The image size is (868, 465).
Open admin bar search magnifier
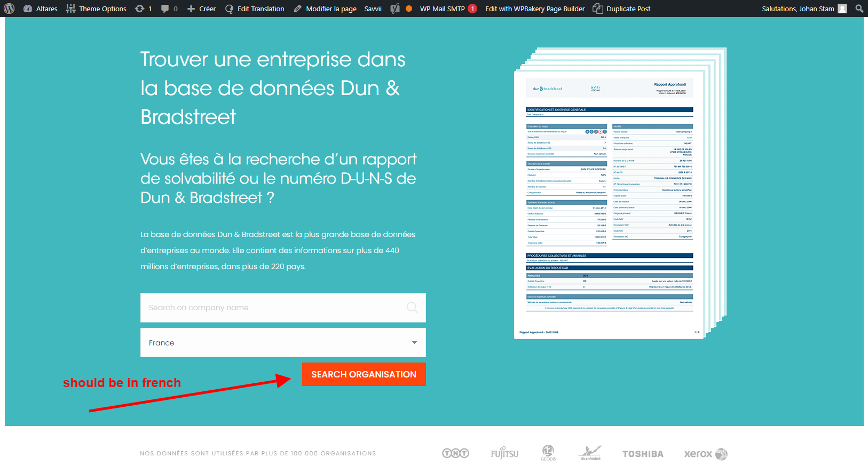tap(859, 9)
